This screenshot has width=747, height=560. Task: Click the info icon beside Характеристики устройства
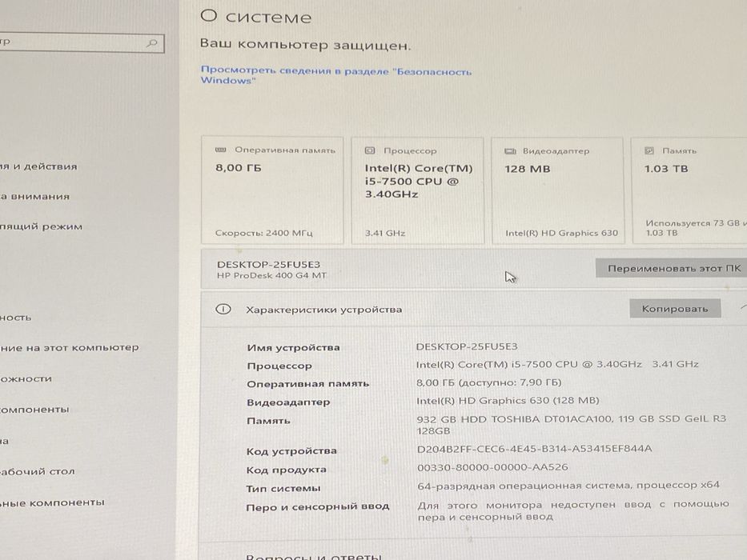pos(223,309)
